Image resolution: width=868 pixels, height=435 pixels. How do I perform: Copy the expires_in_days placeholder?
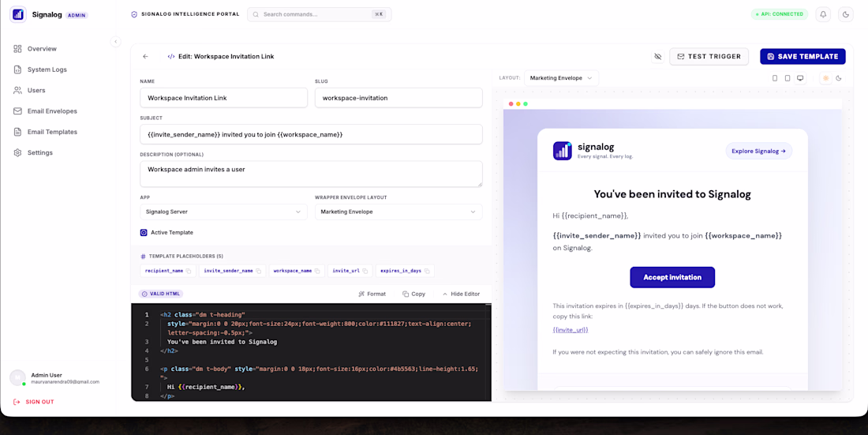point(427,271)
